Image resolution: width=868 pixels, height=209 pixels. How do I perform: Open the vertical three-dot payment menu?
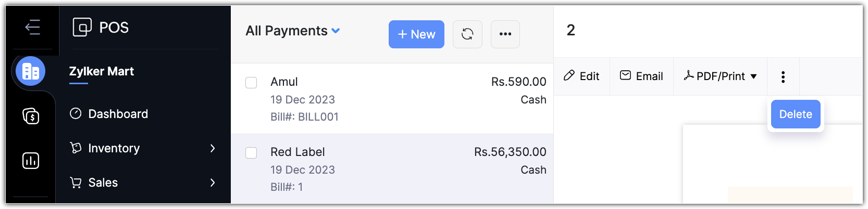click(x=783, y=77)
